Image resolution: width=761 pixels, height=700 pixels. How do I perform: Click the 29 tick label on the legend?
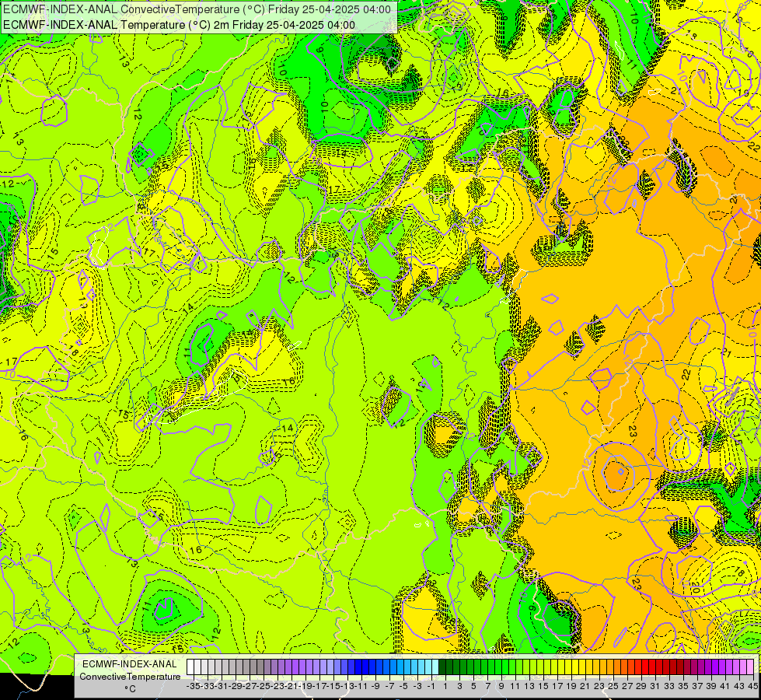tap(641, 687)
